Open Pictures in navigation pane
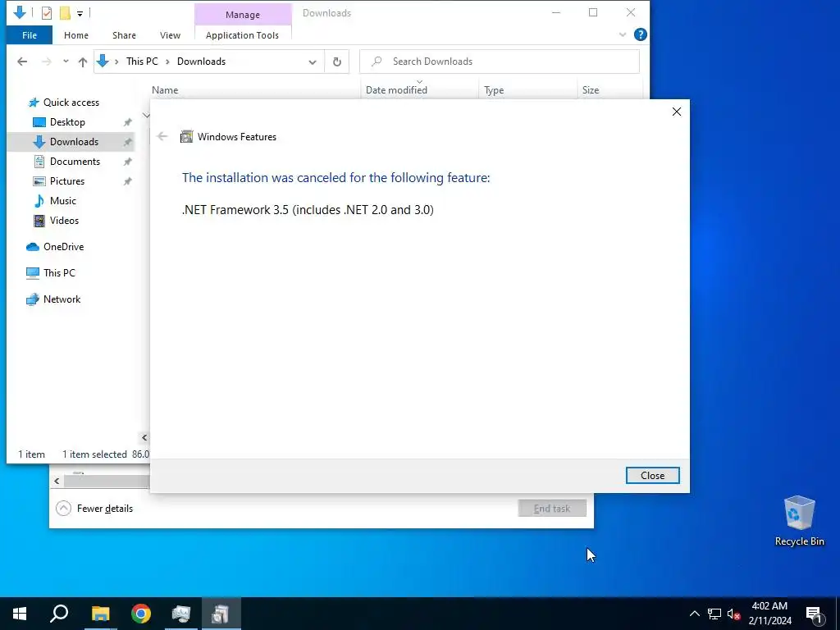 (x=67, y=181)
